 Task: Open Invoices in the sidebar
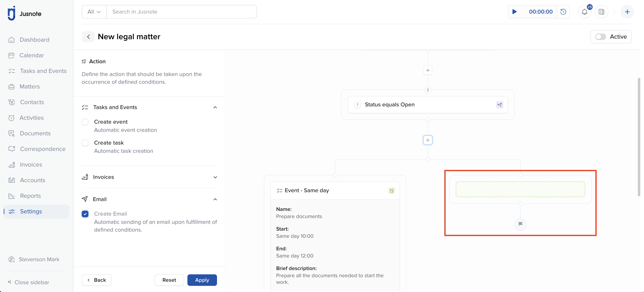click(37, 165)
